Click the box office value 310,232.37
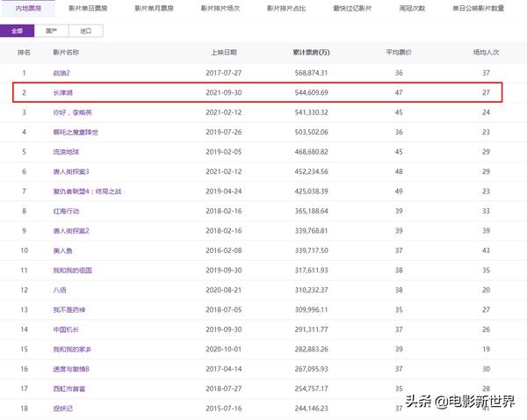The width and height of the screenshot is (527, 420). tap(311, 290)
